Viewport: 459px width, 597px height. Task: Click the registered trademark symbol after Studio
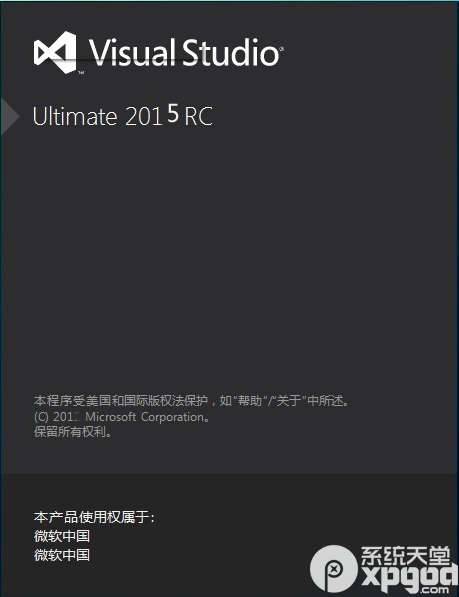[282, 49]
